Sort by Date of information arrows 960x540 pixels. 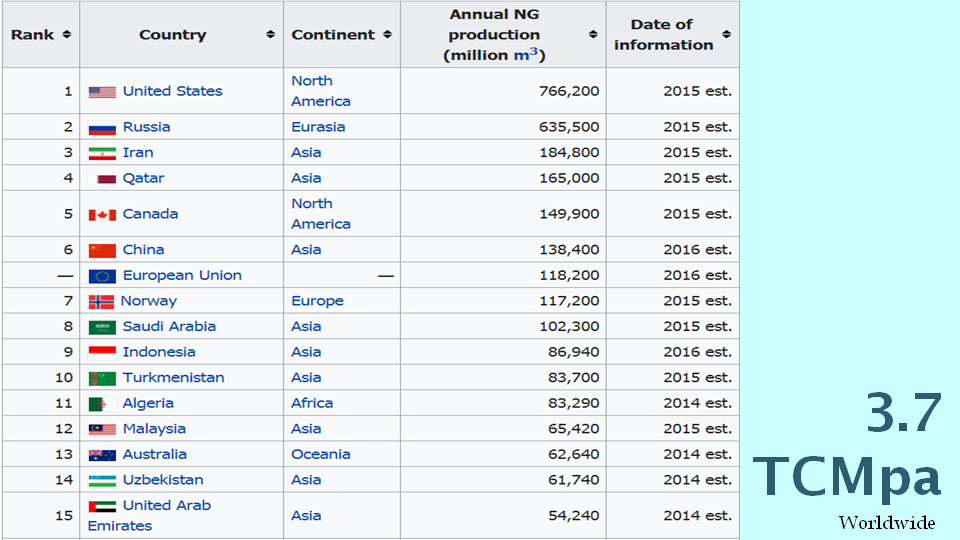click(726, 35)
